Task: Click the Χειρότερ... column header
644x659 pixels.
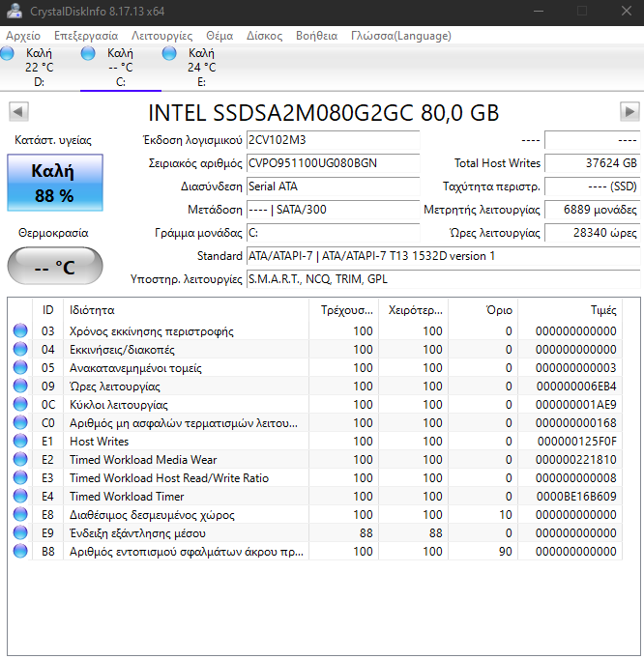Action: click(x=414, y=310)
